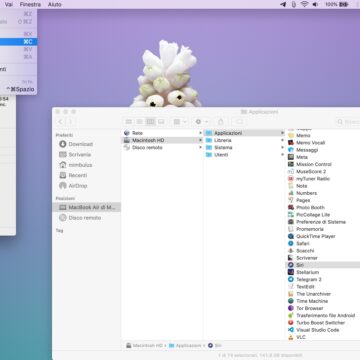Open the gear action dropdown in Finder toolbar
360x360 pixels.
pyautogui.click(x=201, y=122)
